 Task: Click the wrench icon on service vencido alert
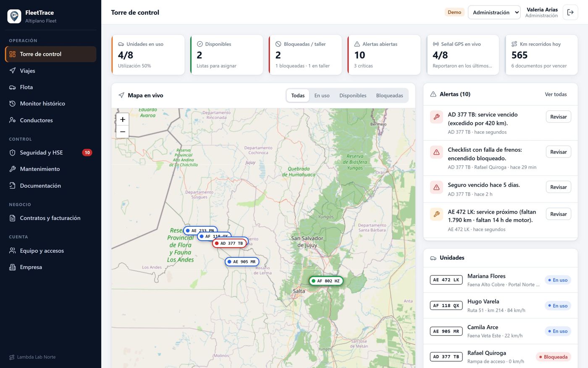[x=436, y=117]
